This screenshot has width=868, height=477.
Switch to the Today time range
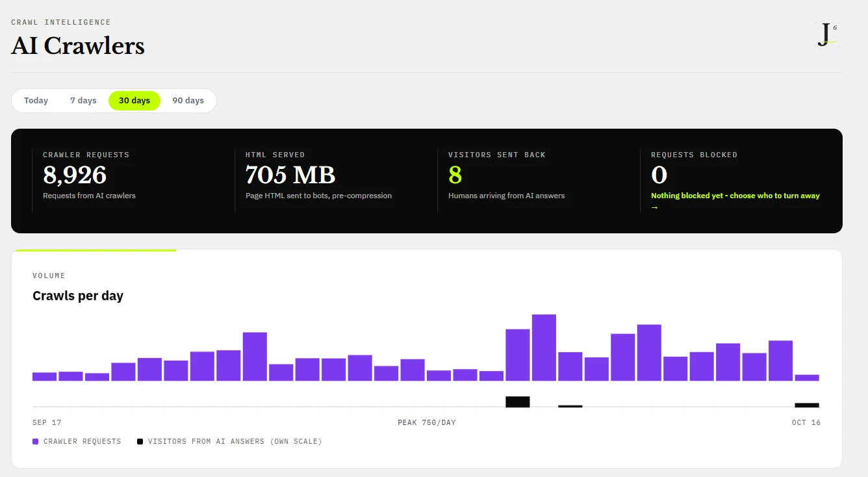(36, 101)
